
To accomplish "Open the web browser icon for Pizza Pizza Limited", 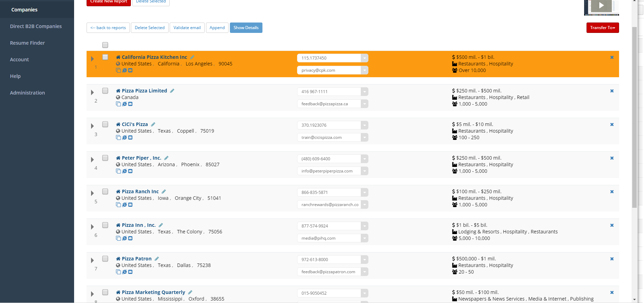I will [124, 104].
